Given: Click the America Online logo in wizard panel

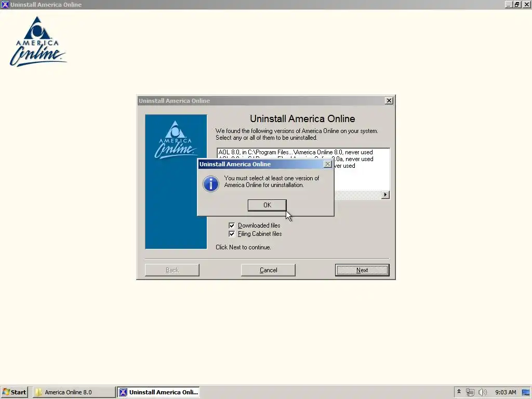Looking at the screenshot, I should pyautogui.click(x=176, y=140).
